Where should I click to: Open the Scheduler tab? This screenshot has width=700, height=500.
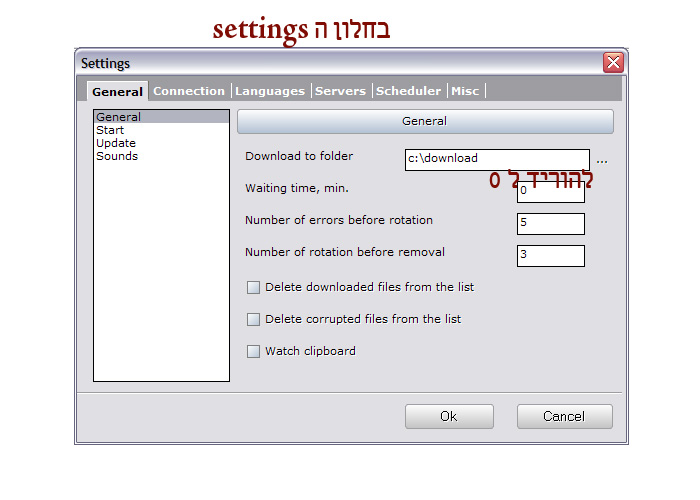tap(408, 91)
